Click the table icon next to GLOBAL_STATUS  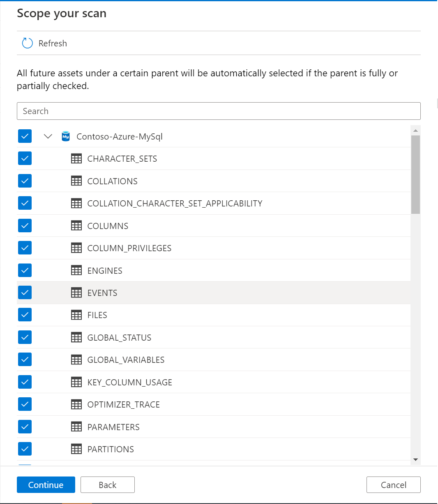point(76,337)
